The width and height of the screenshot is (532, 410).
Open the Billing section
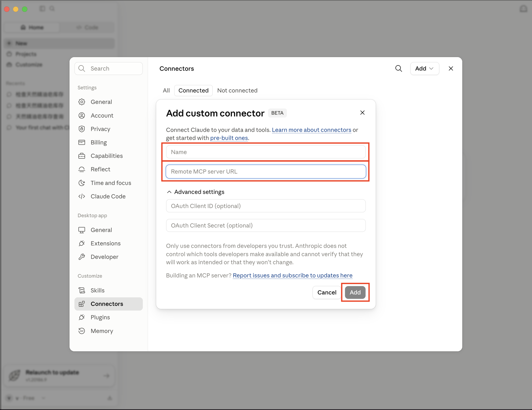[109, 142]
